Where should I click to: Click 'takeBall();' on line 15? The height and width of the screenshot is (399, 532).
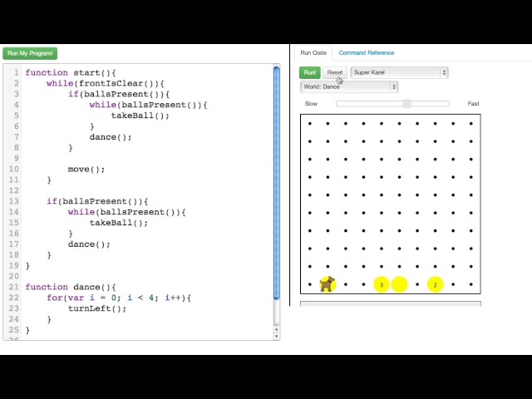[x=119, y=223]
